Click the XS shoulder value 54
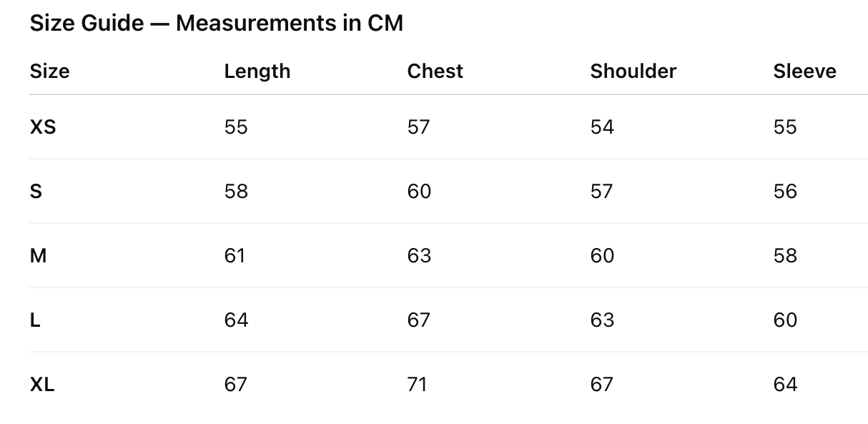Image resolution: width=868 pixels, height=424 pixels. click(x=602, y=127)
